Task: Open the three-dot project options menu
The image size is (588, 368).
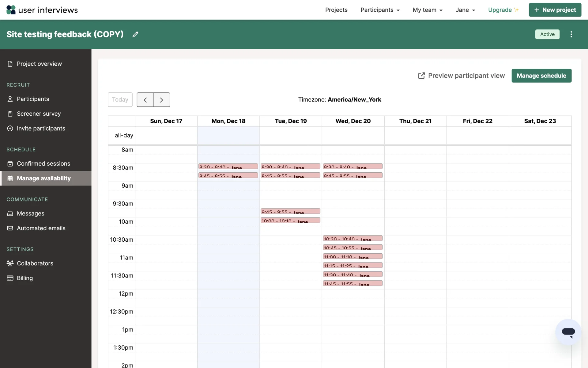Action: click(x=571, y=34)
